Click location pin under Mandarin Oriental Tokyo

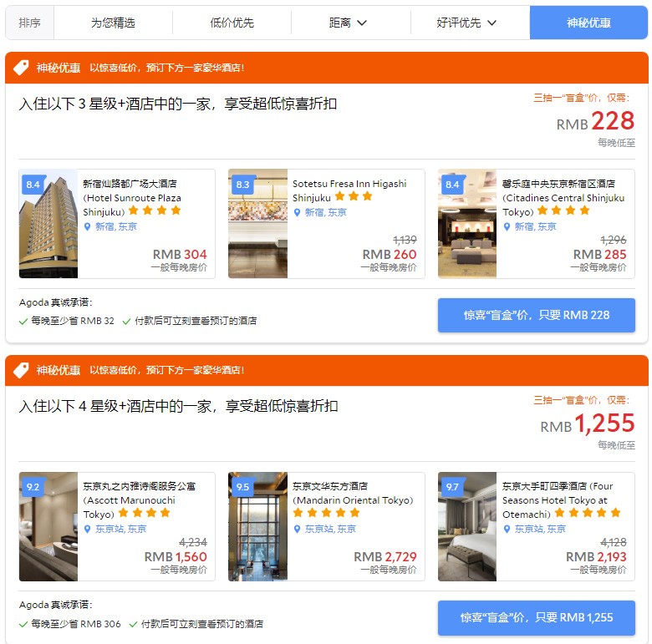297,530
